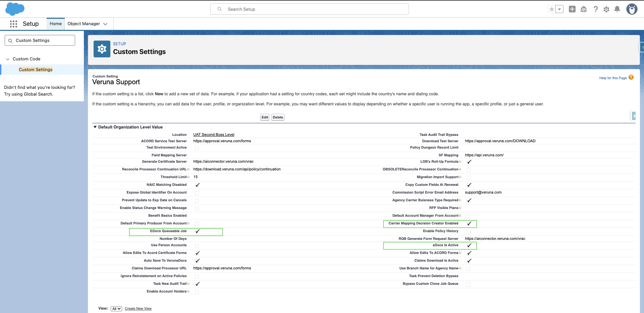Click info icon beside Agency Carrier Buisness Type Required
The image size is (644, 313).
point(460,200)
